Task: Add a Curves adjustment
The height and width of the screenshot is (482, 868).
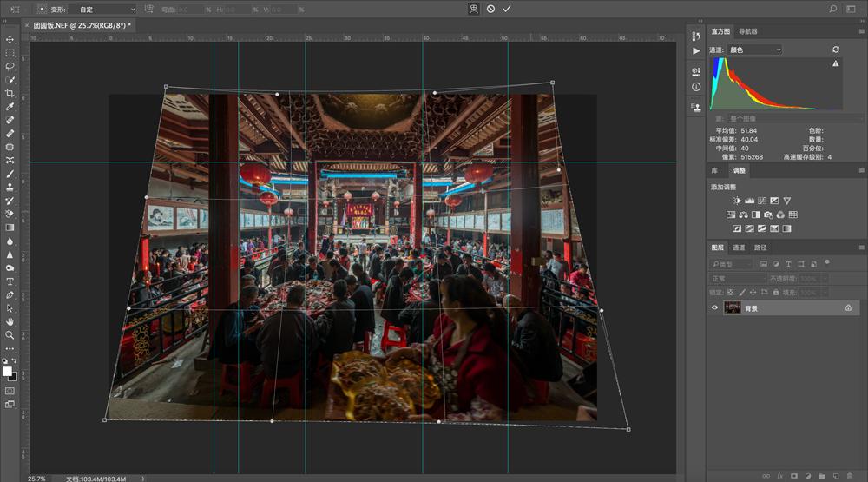Action: coord(762,201)
